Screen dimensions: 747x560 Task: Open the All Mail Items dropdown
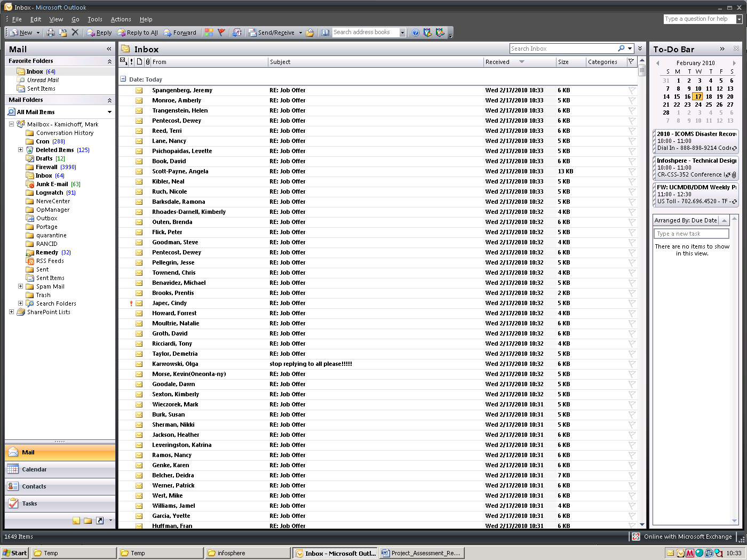coord(109,112)
